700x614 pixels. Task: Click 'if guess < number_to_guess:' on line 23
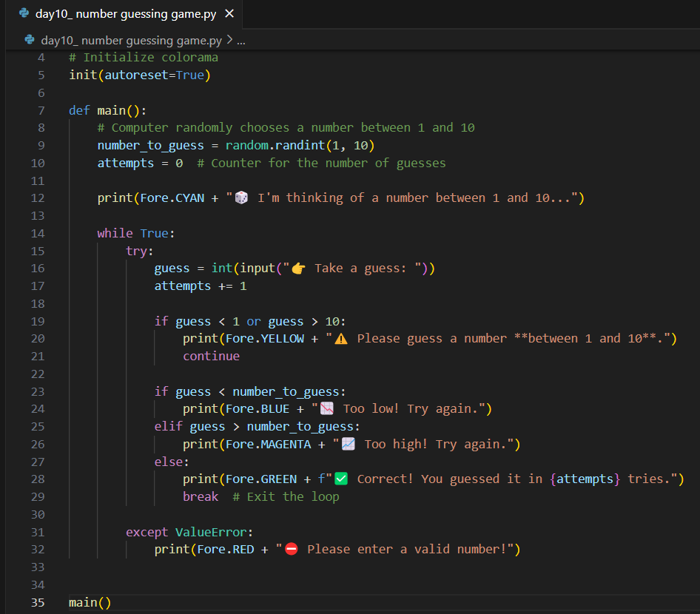coord(250,392)
